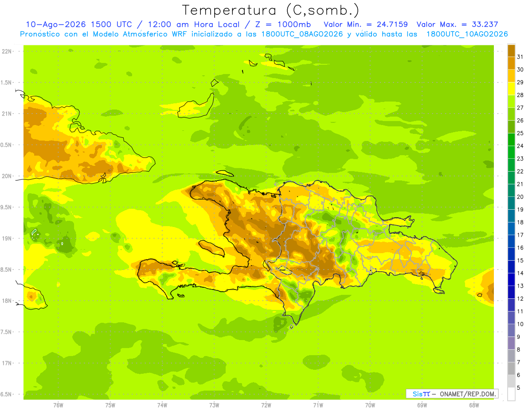Select the teal legend band between 19 and 20

[x=511, y=203]
